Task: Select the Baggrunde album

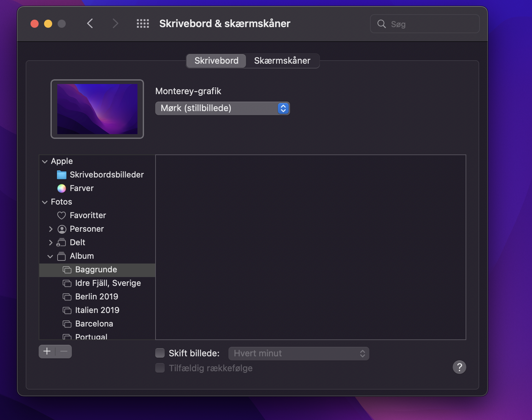Action: tap(97, 270)
